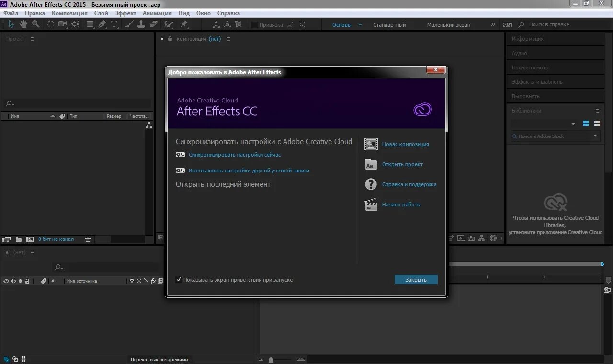Open the Проект panel menu
Image resolution: width=613 pixels, height=364 pixels.
click(x=32, y=39)
